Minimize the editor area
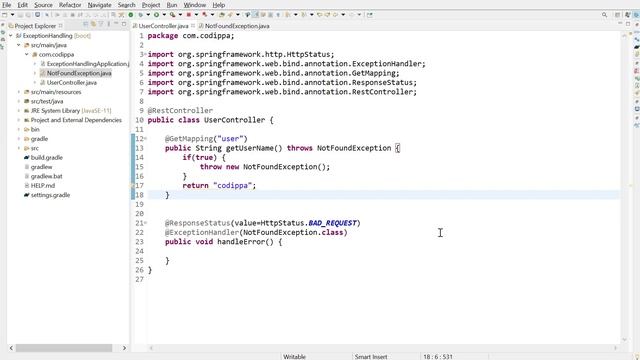This screenshot has height=360, width=640. pyautogui.click(x=620, y=24)
